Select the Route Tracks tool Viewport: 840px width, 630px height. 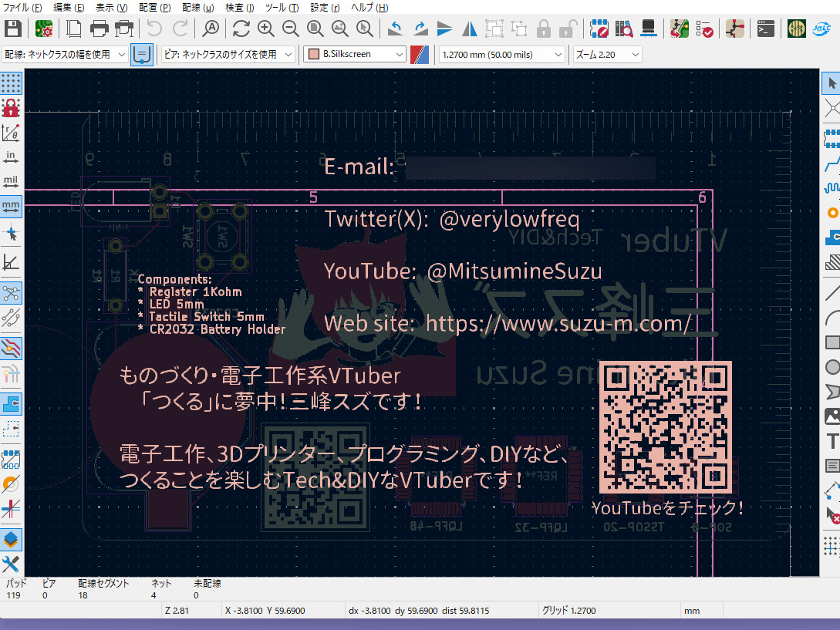click(x=832, y=164)
